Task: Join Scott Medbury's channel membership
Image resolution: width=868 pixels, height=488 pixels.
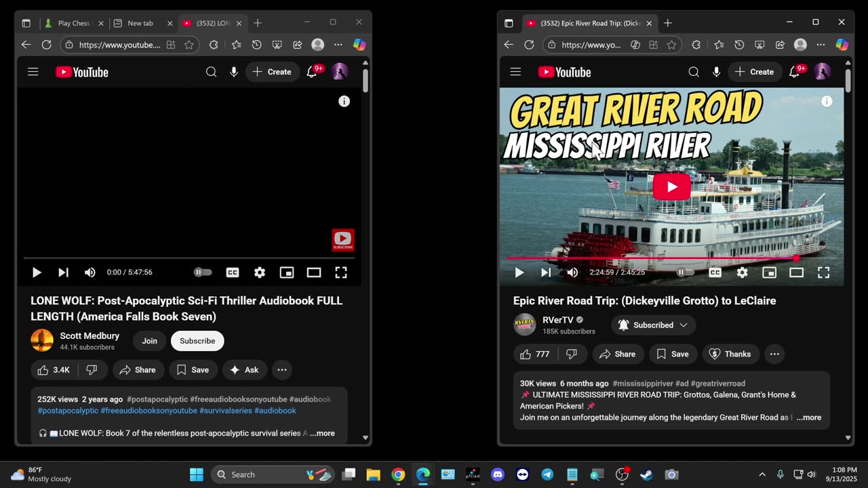Action: [x=149, y=341]
